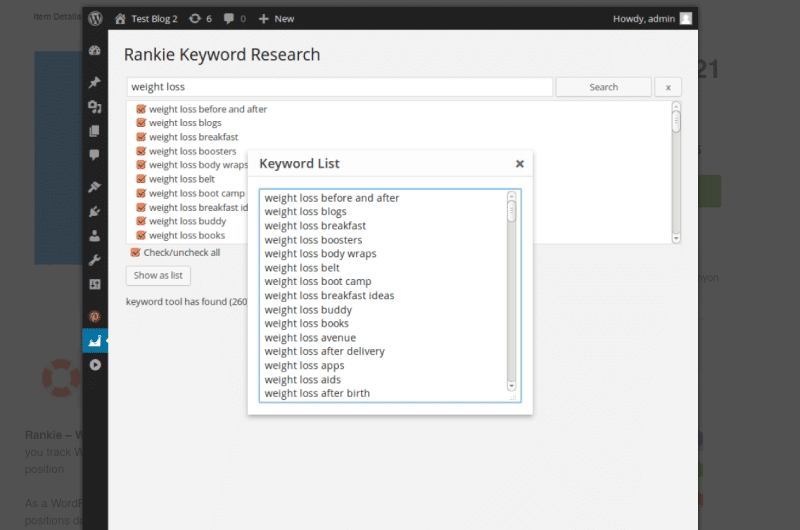Open the Howdy, admin account menu
The image size is (800, 530).
click(x=644, y=19)
